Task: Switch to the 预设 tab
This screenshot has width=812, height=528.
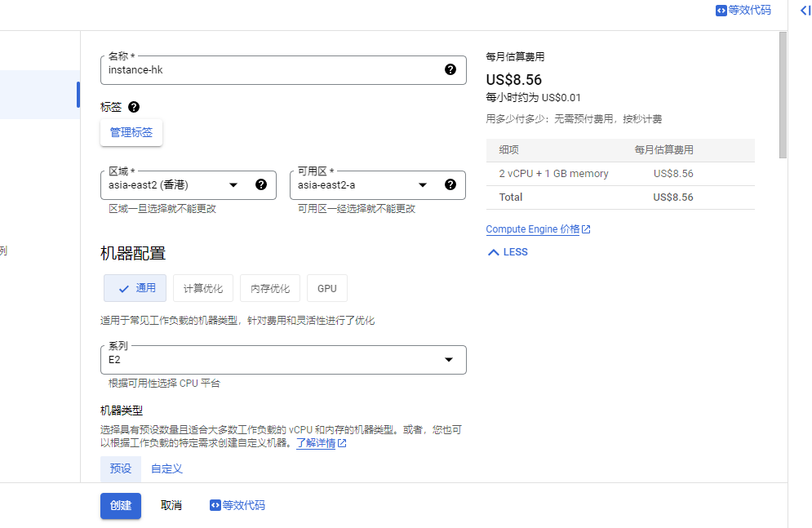Action: click(x=121, y=468)
